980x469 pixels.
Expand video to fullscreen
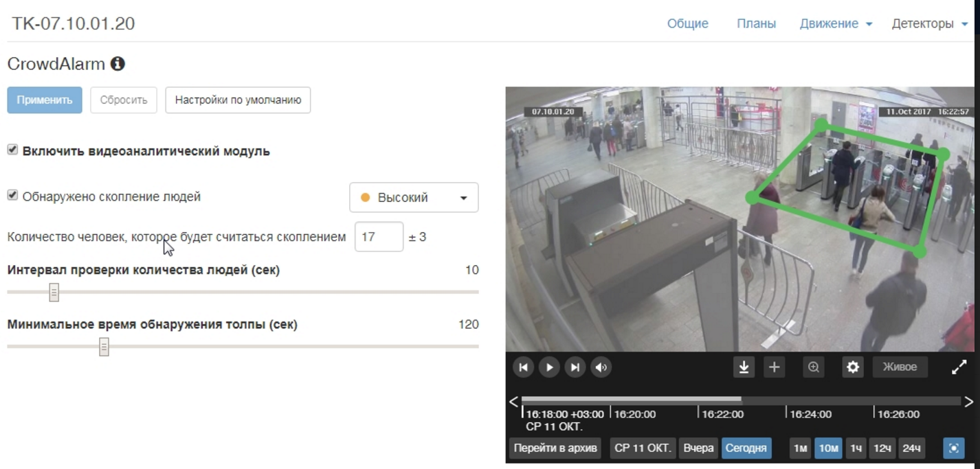(x=959, y=367)
